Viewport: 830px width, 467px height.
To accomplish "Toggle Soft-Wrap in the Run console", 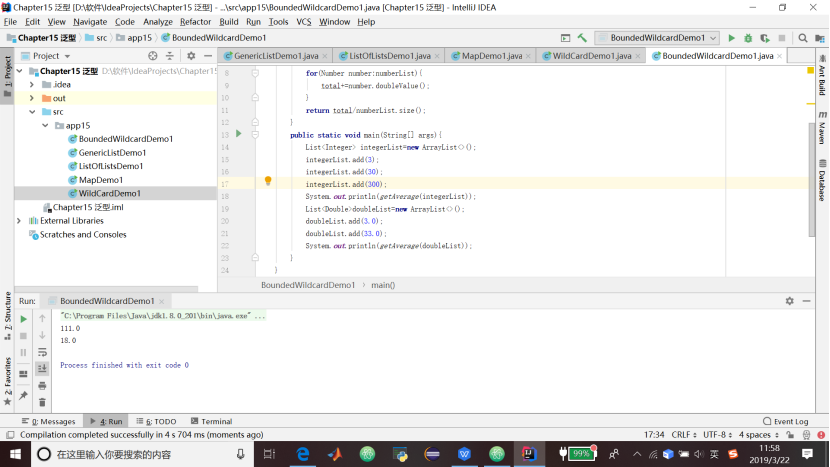I will (42, 352).
